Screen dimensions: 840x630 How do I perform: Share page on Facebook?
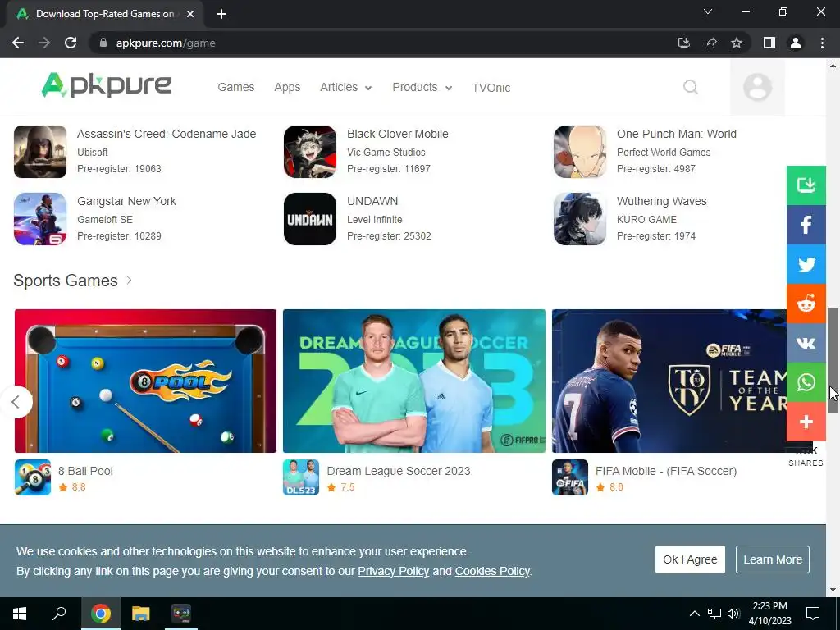tap(806, 225)
